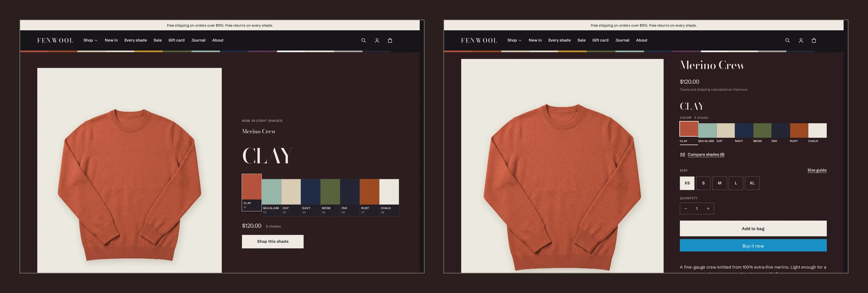Open Journal in right product page nav
Screen dimensions: 868x293
coord(622,40)
